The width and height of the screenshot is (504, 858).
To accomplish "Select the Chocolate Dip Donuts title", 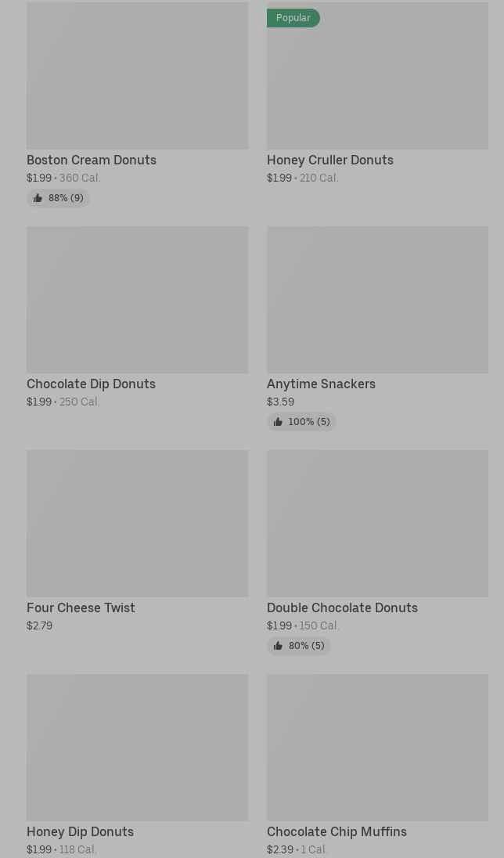I will pyautogui.click(x=91, y=384).
